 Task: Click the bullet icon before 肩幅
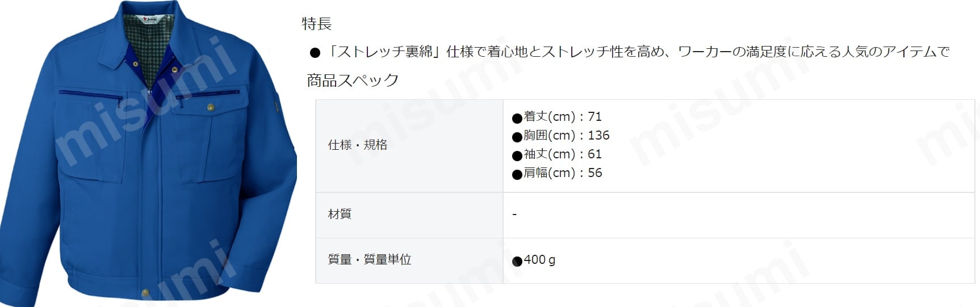[x=517, y=175]
